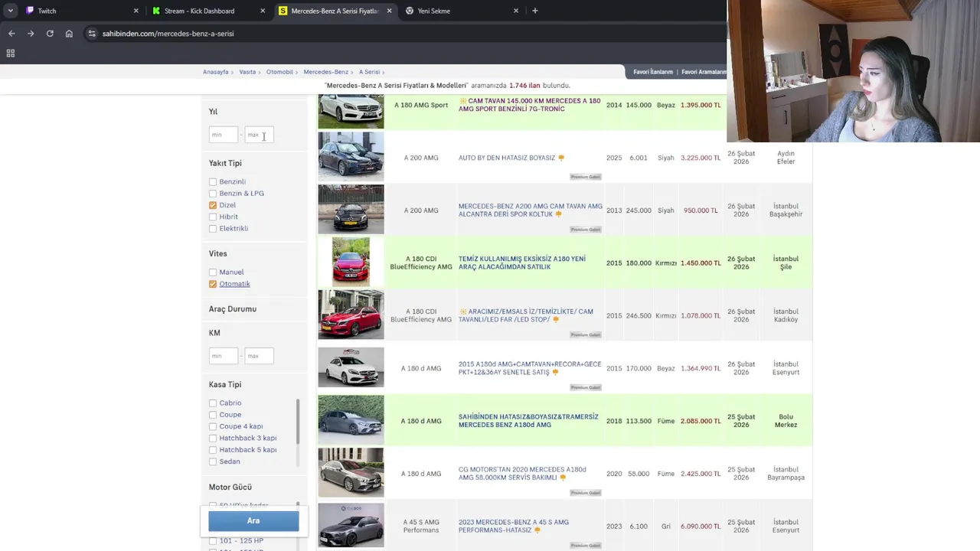The width and height of the screenshot is (980, 551).
Task: Check the Hatchback 5 kapı checkbox
Action: click(x=213, y=450)
